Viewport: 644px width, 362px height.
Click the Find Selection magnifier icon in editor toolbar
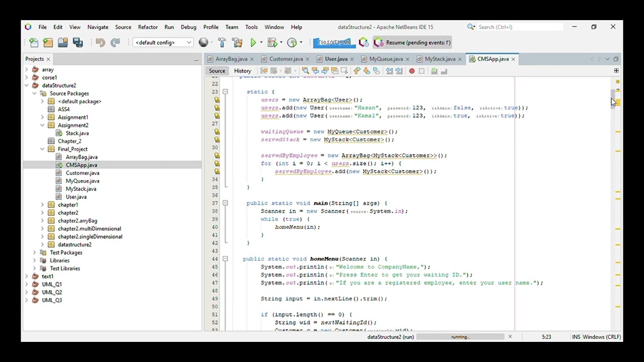(x=305, y=71)
